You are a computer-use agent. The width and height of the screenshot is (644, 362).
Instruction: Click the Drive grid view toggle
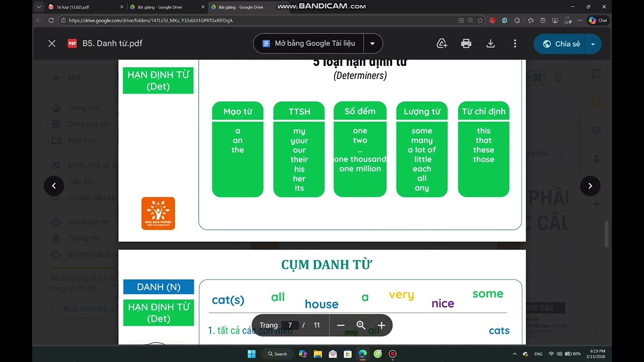point(537,77)
